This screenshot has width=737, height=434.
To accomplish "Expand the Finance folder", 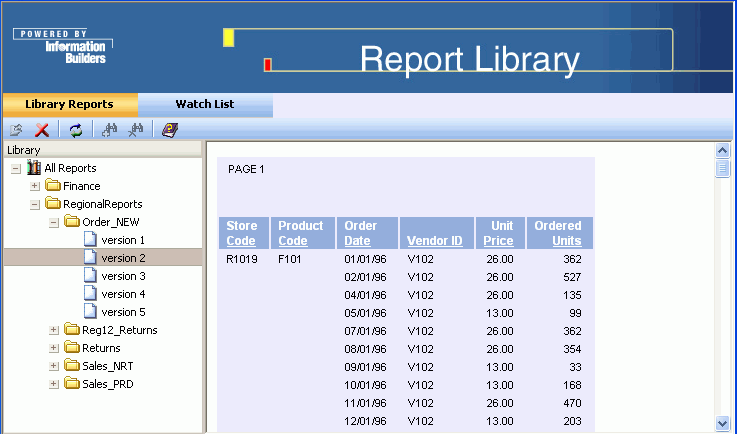I will tap(35, 186).
